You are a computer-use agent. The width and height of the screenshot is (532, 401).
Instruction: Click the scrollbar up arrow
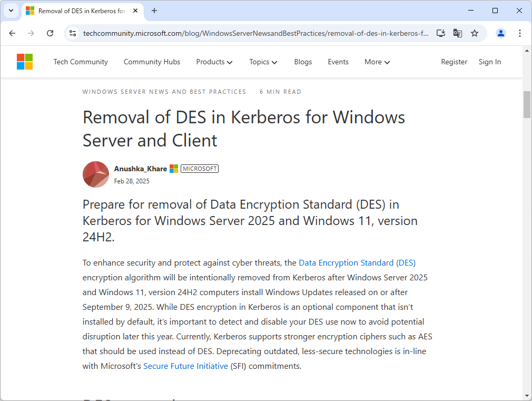pyautogui.click(x=527, y=51)
